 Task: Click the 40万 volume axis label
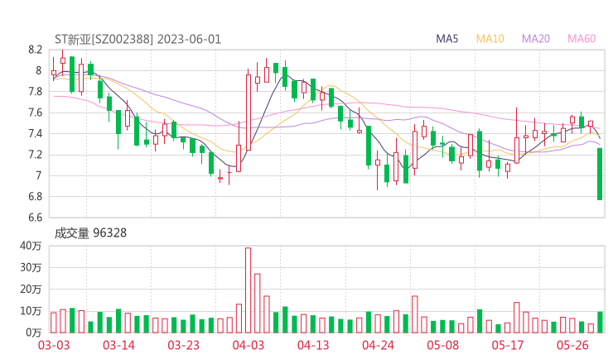coord(31,246)
